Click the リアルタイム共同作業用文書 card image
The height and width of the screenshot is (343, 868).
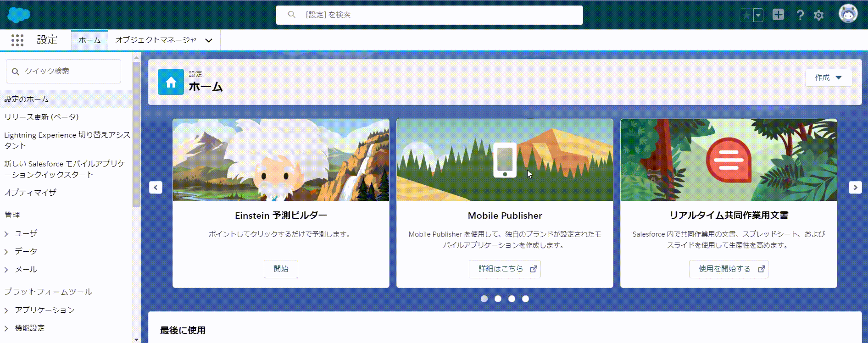pyautogui.click(x=729, y=160)
